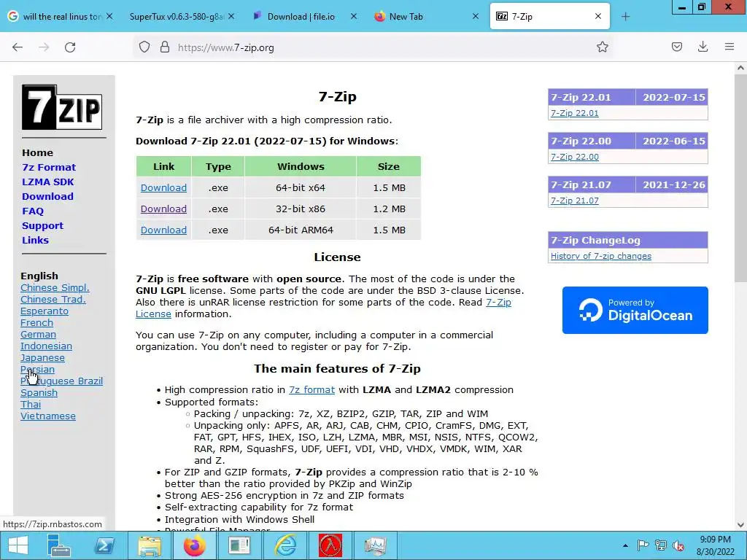Switch site language to Spanish
This screenshot has height=560, width=747.
point(39,393)
